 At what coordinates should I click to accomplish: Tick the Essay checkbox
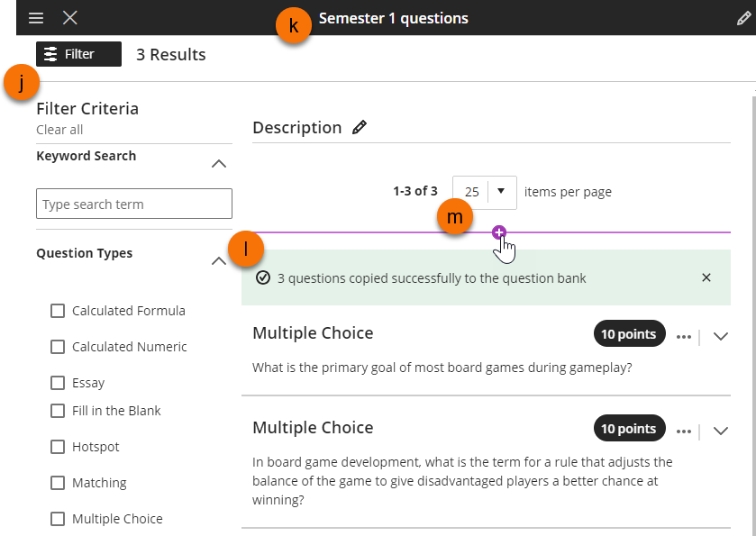[x=58, y=383]
